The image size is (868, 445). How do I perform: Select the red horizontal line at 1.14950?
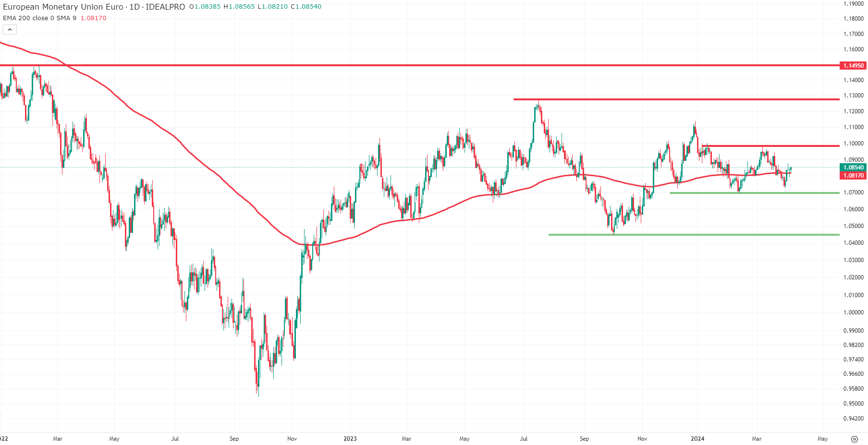pyautogui.click(x=420, y=65)
